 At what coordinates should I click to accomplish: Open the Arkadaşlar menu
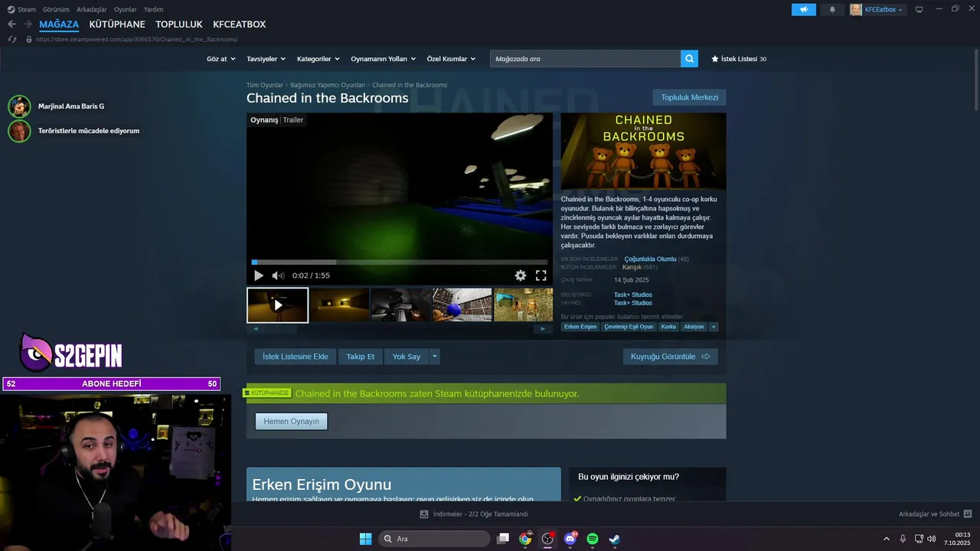pyautogui.click(x=92, y=9)
